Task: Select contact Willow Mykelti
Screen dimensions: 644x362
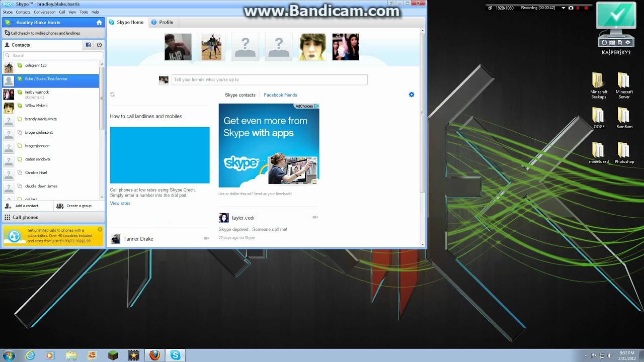Action: [x=50, y=107]
